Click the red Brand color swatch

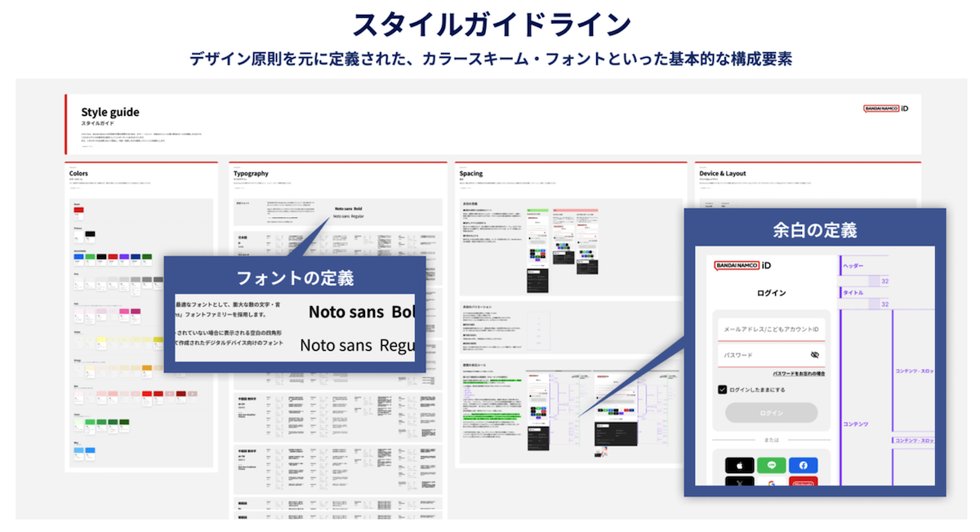pos(78,211)
